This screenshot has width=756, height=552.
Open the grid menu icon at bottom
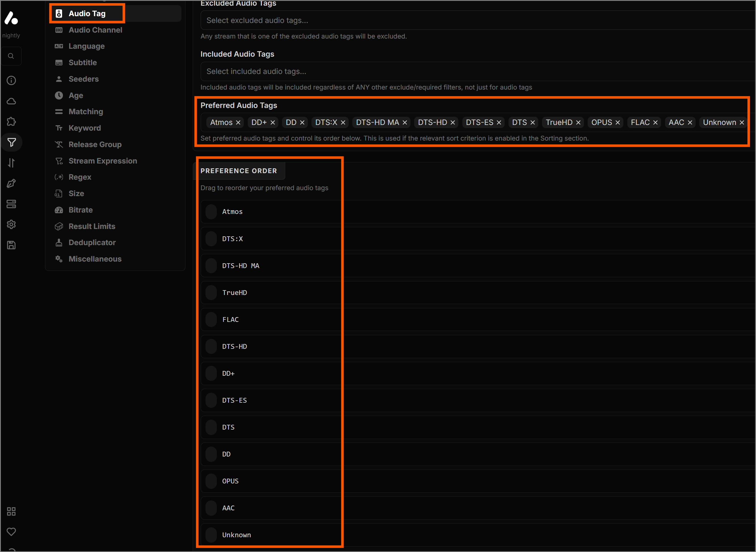coord(11,511)
